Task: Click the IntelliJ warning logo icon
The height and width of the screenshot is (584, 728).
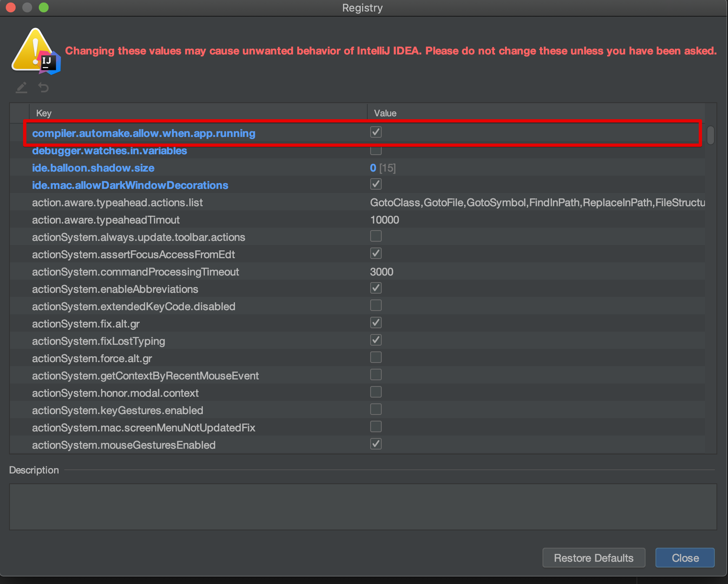Action: [x=36, y=52]
